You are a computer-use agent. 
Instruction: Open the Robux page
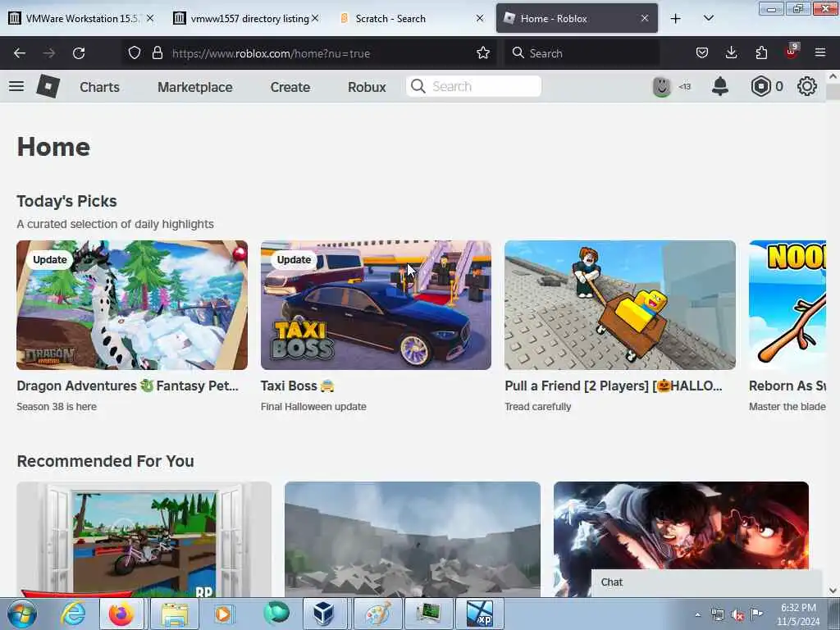coord(367,87)
